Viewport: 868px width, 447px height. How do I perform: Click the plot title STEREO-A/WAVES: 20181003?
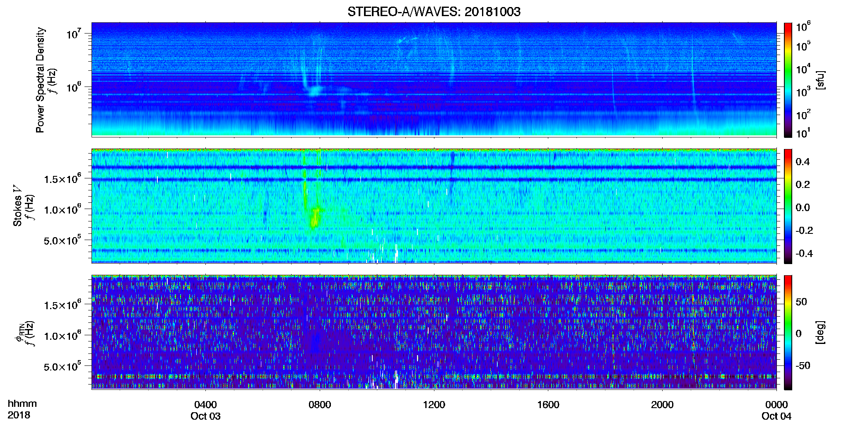click(x=434, y=12)
